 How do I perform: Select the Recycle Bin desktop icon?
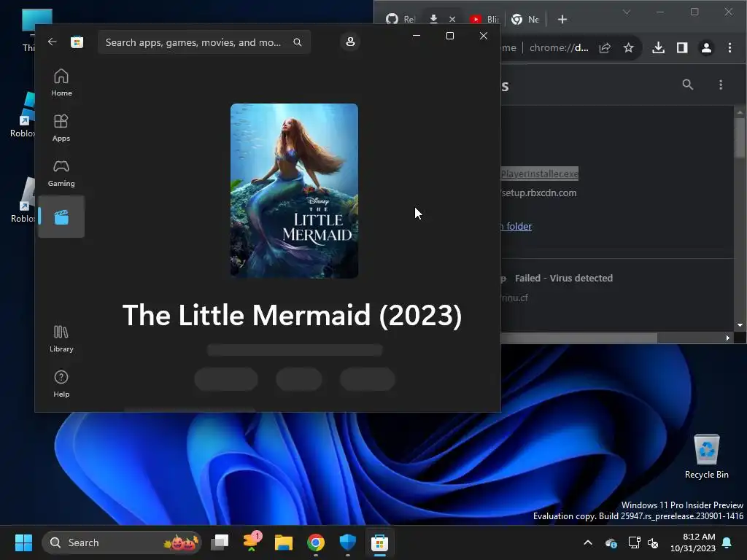pyautogui.click(x=706, y=456)
